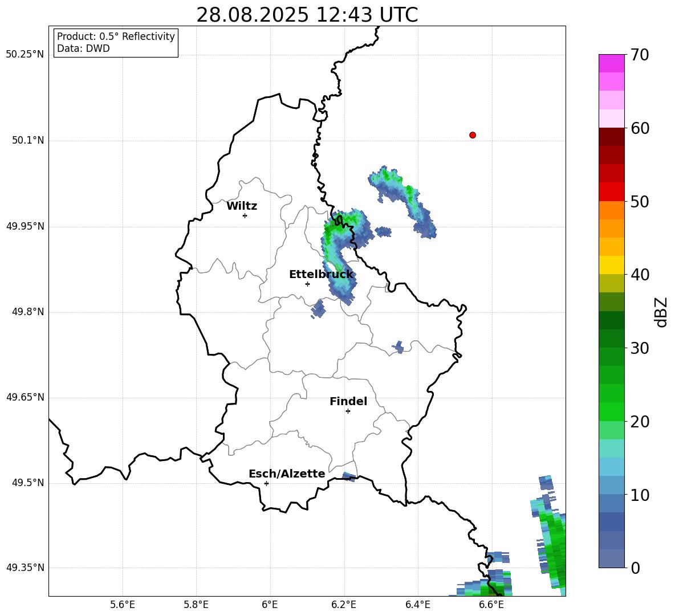
Task: Click the colorbar 60 tick label
Action: (x=640, y=128)
